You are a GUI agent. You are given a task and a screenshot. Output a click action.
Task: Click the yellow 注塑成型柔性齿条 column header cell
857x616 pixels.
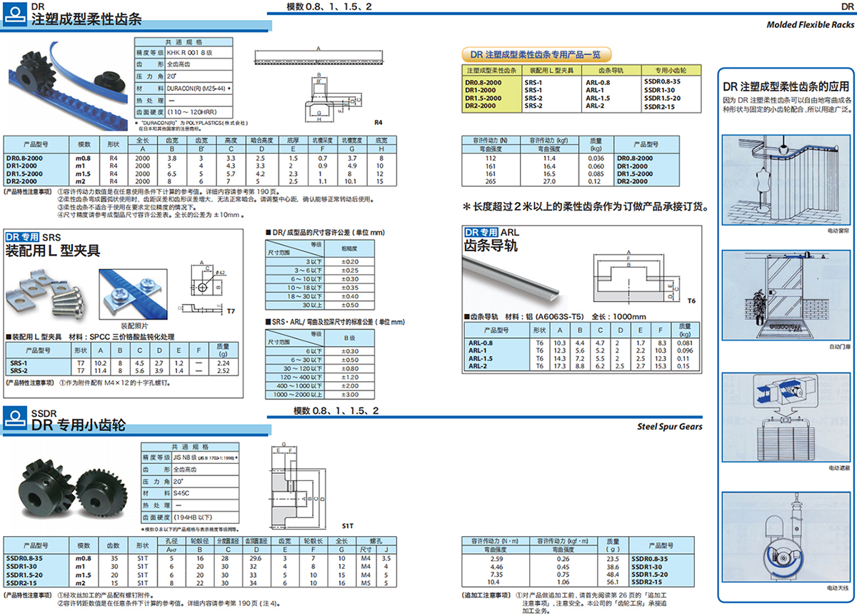tap(491, 71)
